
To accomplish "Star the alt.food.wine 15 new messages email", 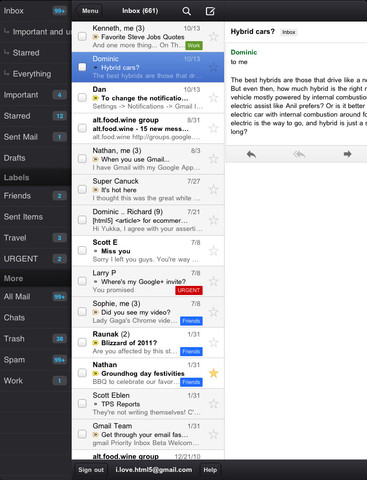I will [213, 128].
